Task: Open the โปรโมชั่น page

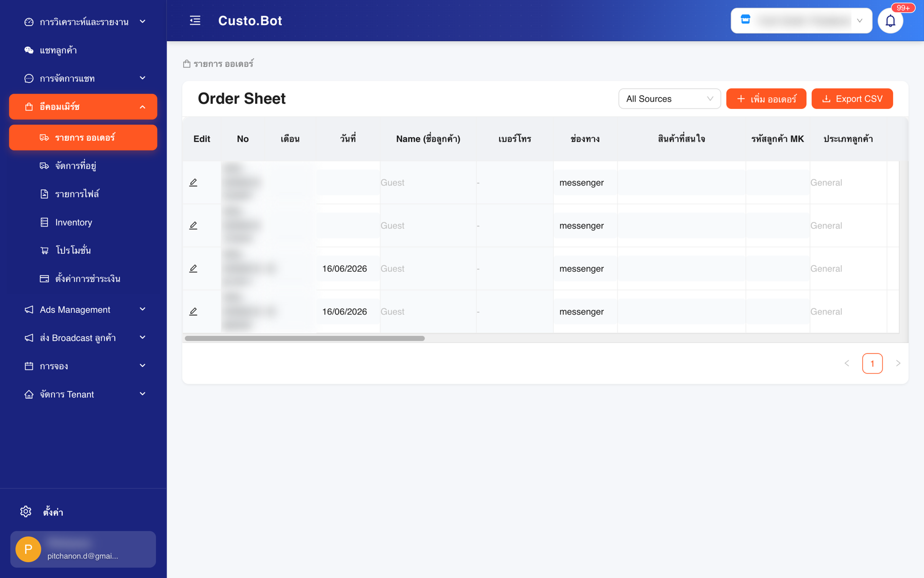Action: pyautogui.click(x=83, y=251)
